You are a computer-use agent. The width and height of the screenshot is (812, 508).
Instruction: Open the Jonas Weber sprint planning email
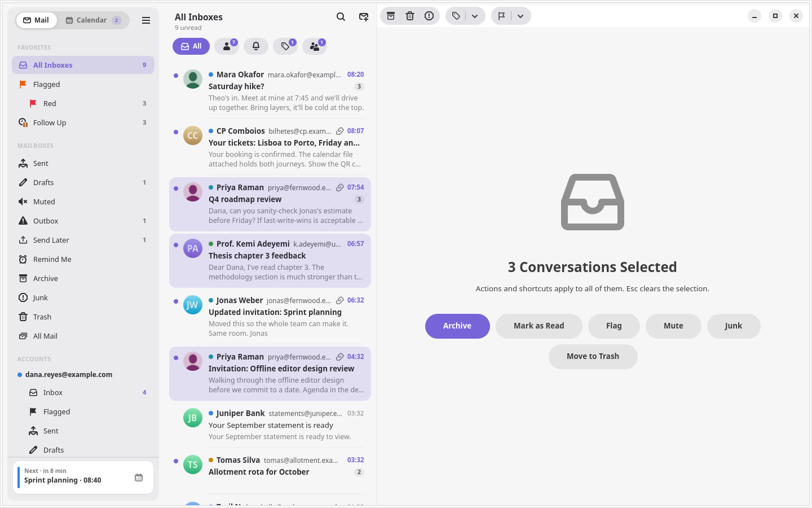[270, 317]
